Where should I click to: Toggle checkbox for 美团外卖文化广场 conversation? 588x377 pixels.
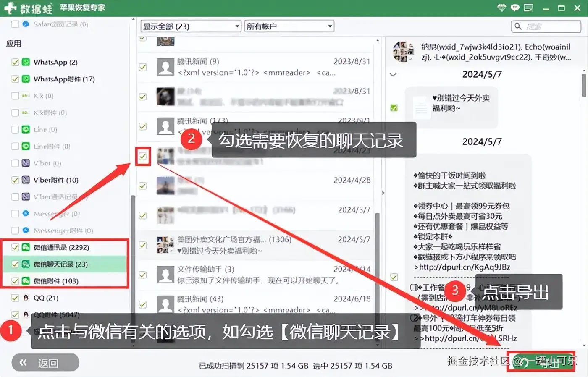point(143,245)
